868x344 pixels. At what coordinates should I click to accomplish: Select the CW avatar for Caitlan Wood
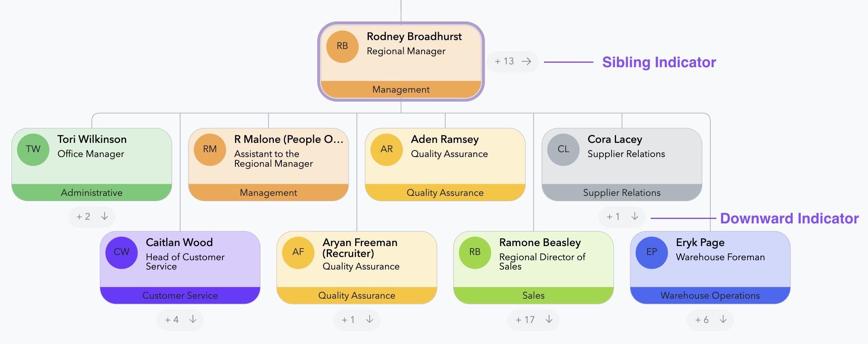point(121,252)
